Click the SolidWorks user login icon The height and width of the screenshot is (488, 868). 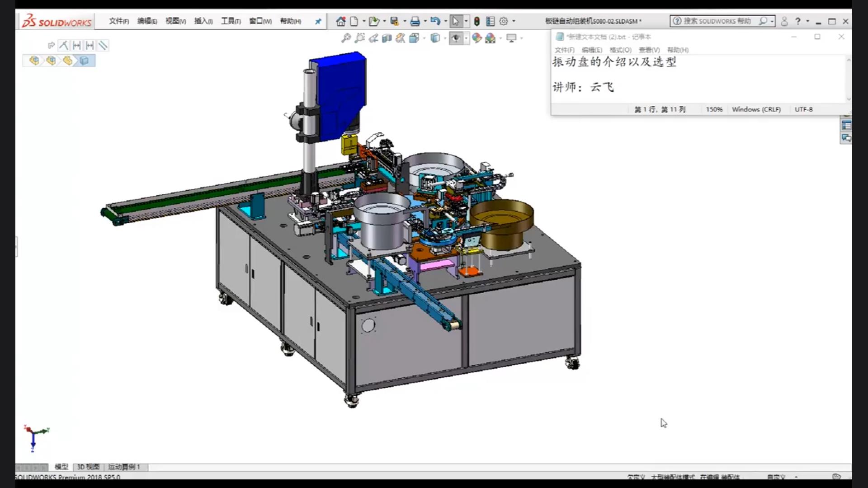click(784, 21)
